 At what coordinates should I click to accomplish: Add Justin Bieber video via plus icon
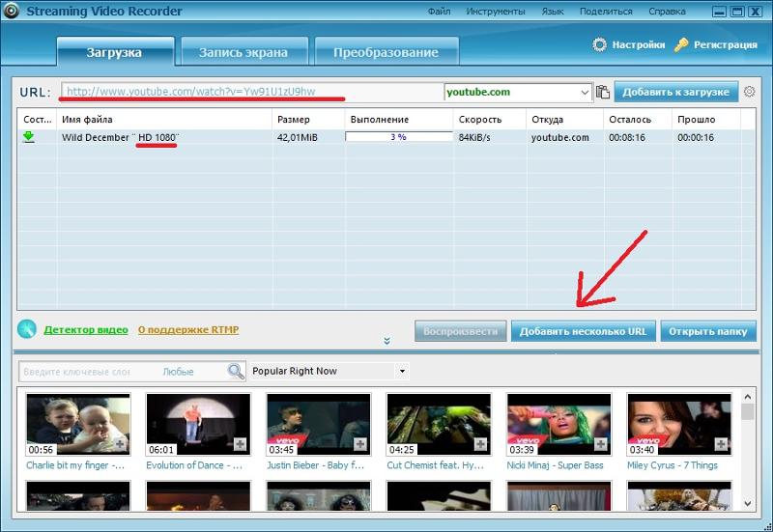(x=360, y=444)
